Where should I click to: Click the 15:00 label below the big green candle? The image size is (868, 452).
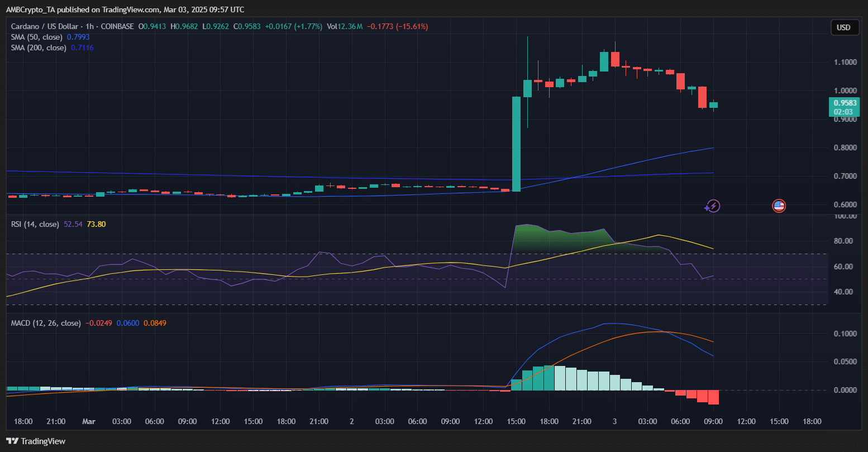pyautogui.click(x=516, y=421)
